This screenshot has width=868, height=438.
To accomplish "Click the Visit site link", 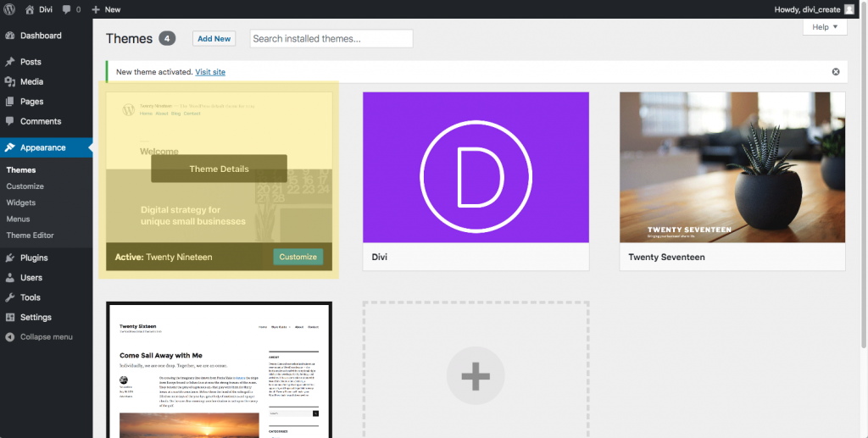I will coord(210,72).
